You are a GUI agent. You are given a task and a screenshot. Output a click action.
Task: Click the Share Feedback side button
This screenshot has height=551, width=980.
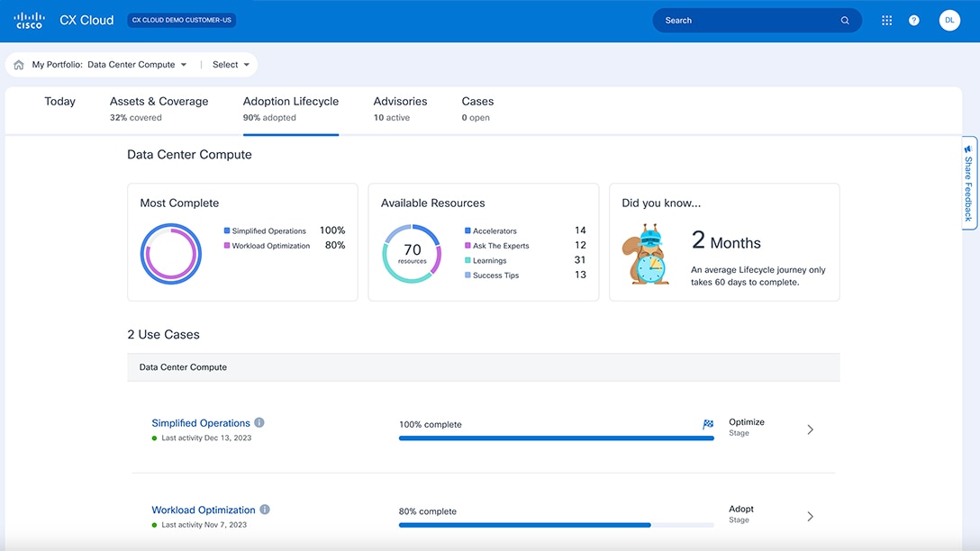click(x=969, y=183)
